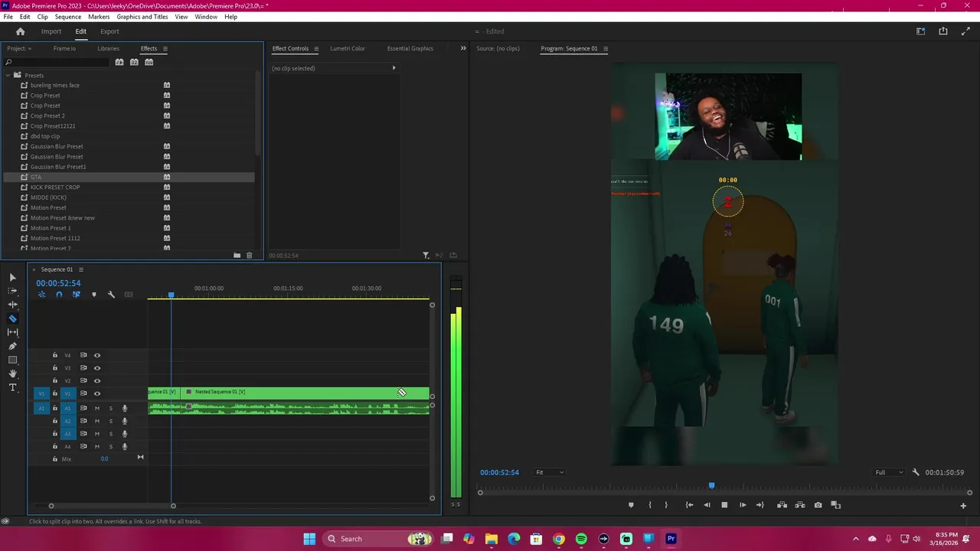Open the Sequence menu
980x551 pixels.
click(x=67, y=17)
